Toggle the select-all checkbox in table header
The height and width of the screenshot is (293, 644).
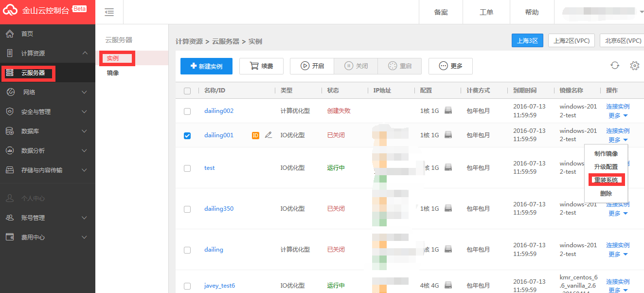pyautogui.click(x=187, y=91)
